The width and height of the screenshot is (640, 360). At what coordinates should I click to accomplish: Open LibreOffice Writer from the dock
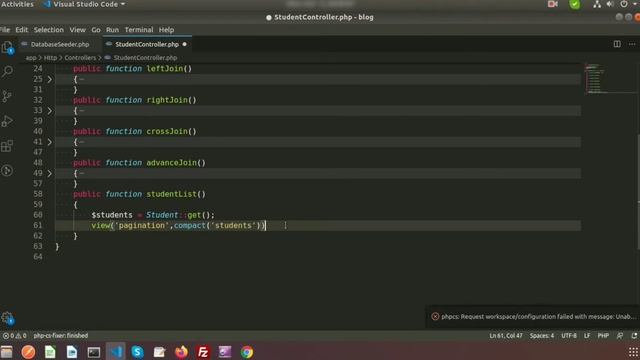72,352
